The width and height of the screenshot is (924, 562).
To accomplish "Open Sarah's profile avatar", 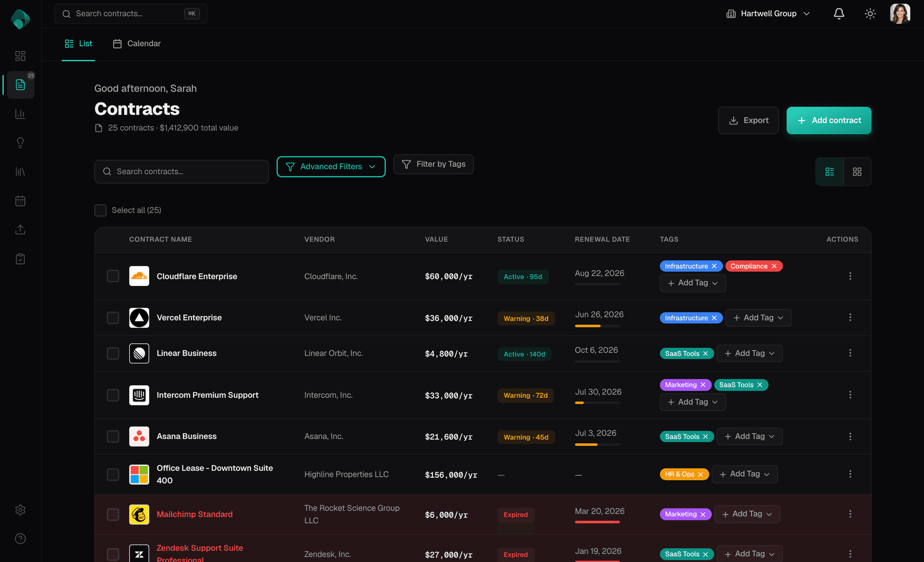I will point(900,14).
